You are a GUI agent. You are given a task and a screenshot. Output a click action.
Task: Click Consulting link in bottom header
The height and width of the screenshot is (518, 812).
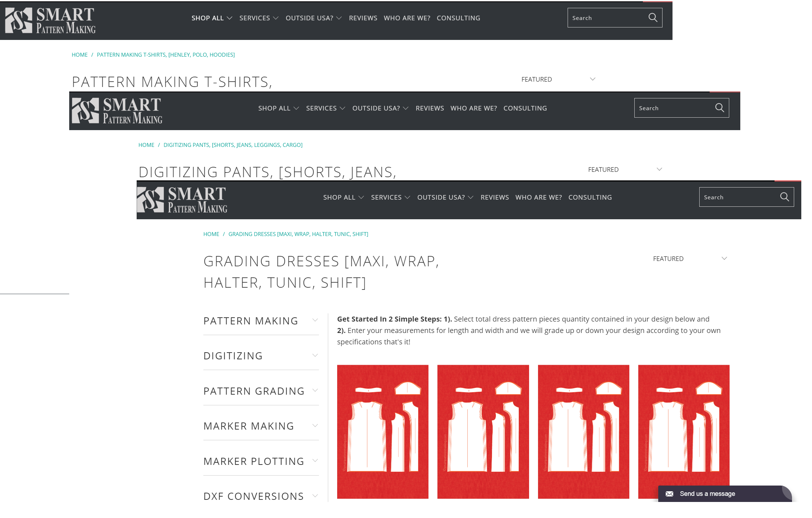click(x=590, y=197)
